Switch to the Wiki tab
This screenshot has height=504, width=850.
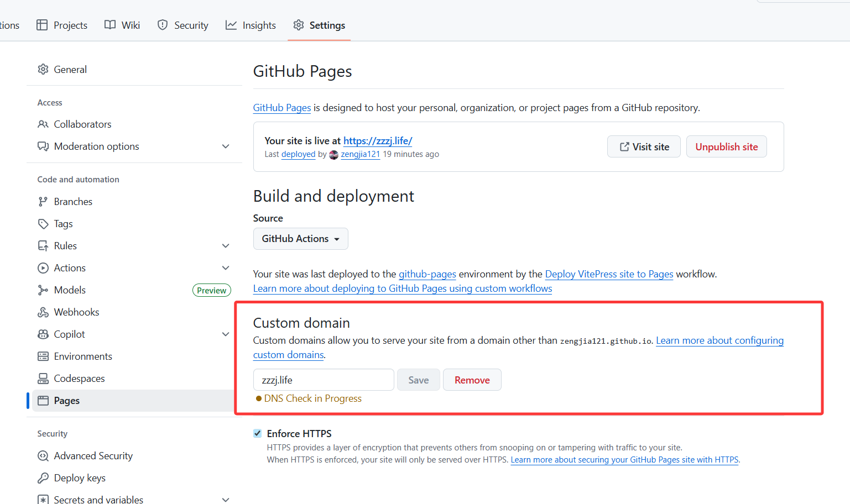click(x=122, y=25)
